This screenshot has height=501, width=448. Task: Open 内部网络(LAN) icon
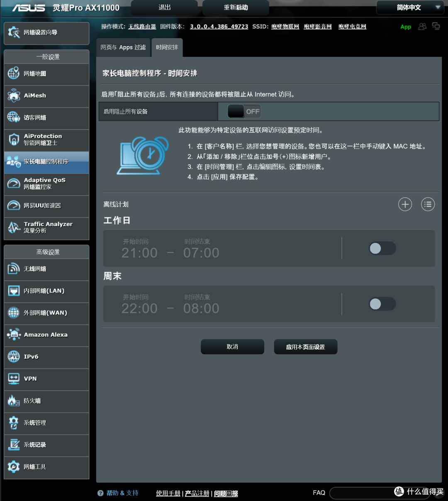click(14, 291)
